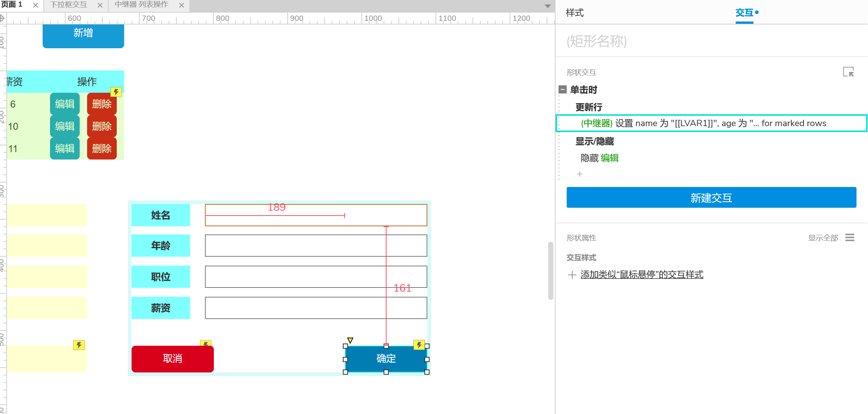The height and width of the screenshot is (414, 868).
Task: Click the lightning icon on repeater header
Action: pos(116,92)
